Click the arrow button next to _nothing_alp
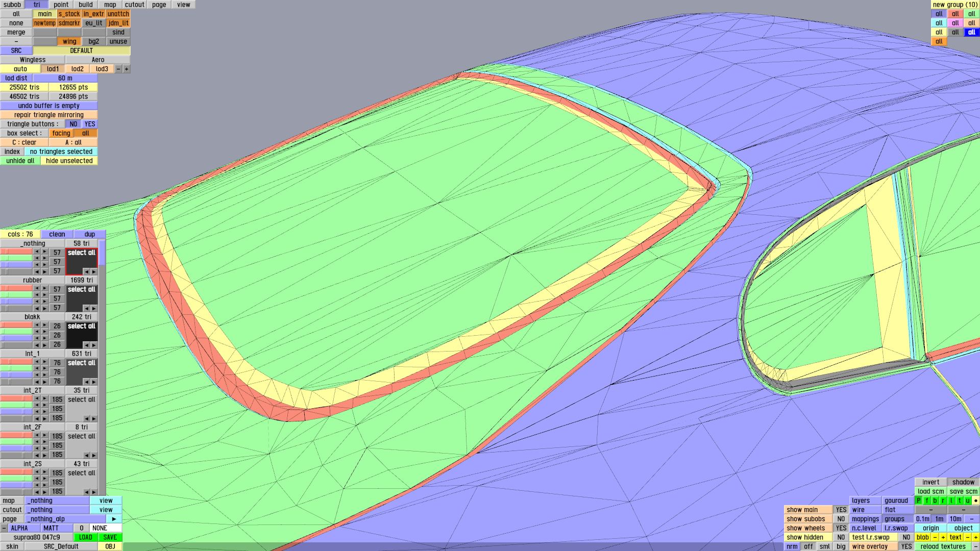The image size is (980, 551). coord(114,519)
